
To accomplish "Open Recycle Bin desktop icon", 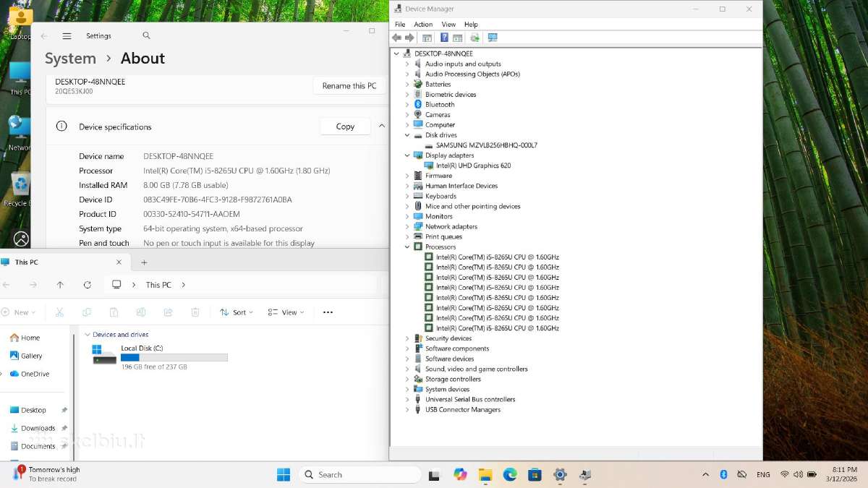I will (x=20, y=188).
